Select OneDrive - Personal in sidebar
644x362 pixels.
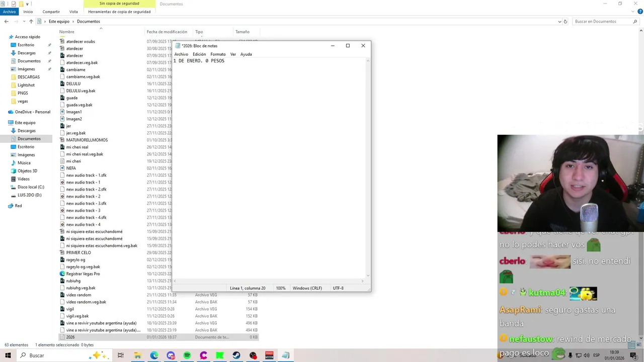[32, 112]
